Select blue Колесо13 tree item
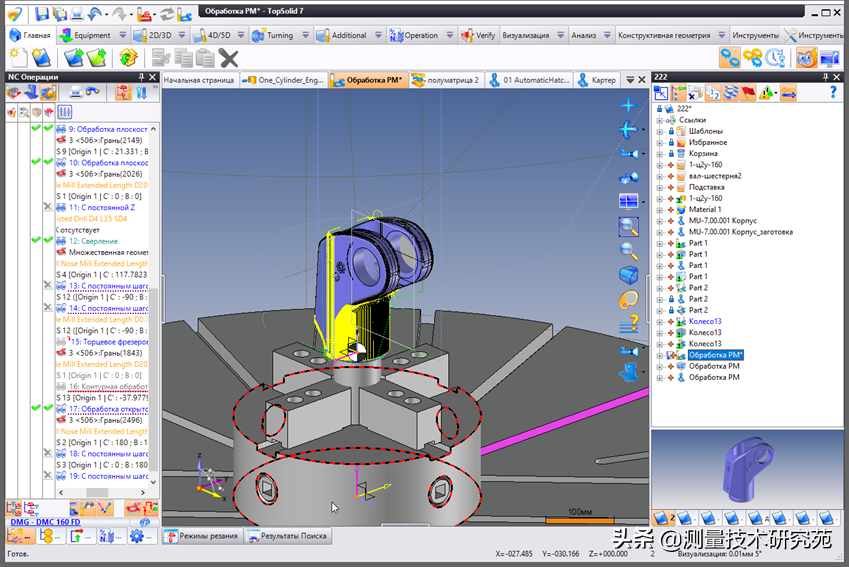Viewport: 849px width, 567px height. pyautogui.click(x=705, y=321)
